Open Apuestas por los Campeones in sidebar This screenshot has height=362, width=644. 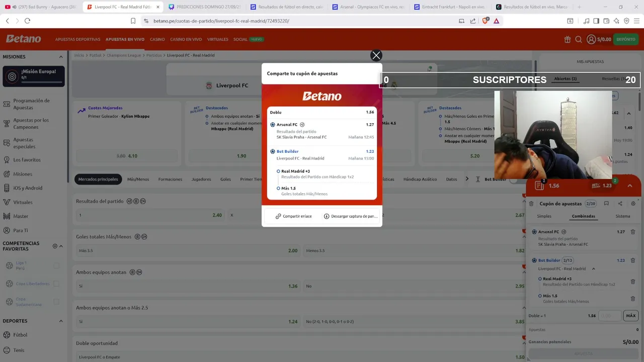(x=31, y=124)
